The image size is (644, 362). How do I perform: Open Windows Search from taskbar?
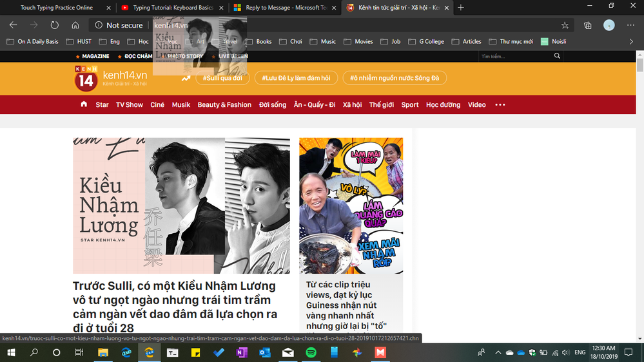point(34,352)
